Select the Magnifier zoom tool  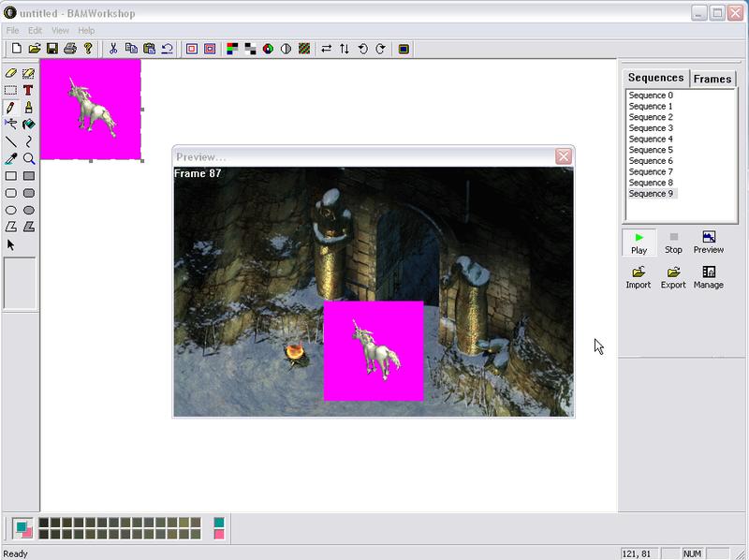29,158
